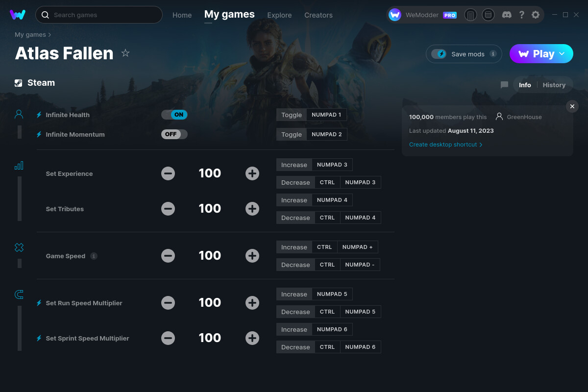Open the Explore page
Viewport: 588px width, 392px height.
tap(279, 15)
